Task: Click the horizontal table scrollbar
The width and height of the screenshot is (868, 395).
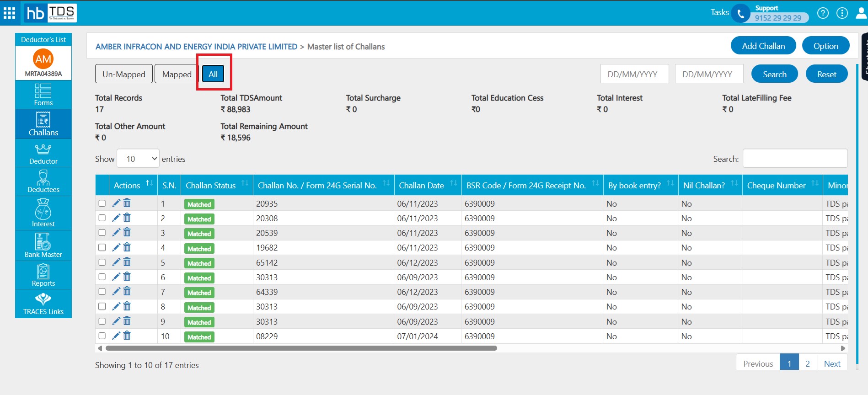Action: pyautogui.click(x=301, y=348)
